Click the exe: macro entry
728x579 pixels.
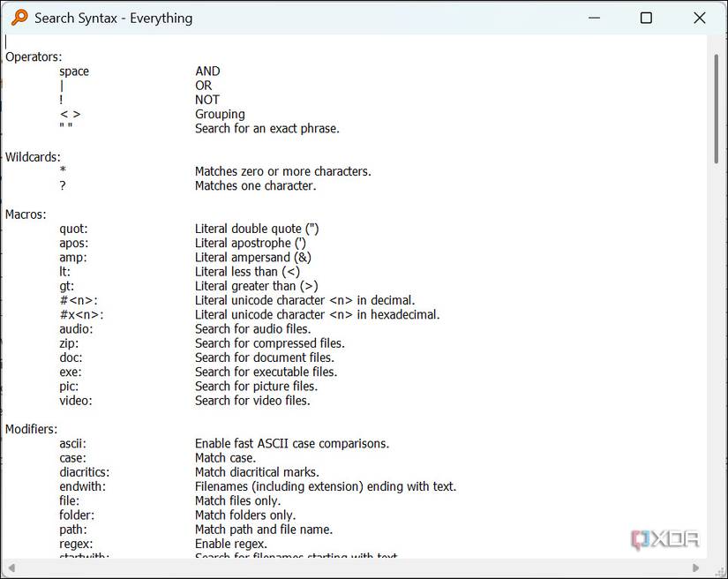point(70,372)
